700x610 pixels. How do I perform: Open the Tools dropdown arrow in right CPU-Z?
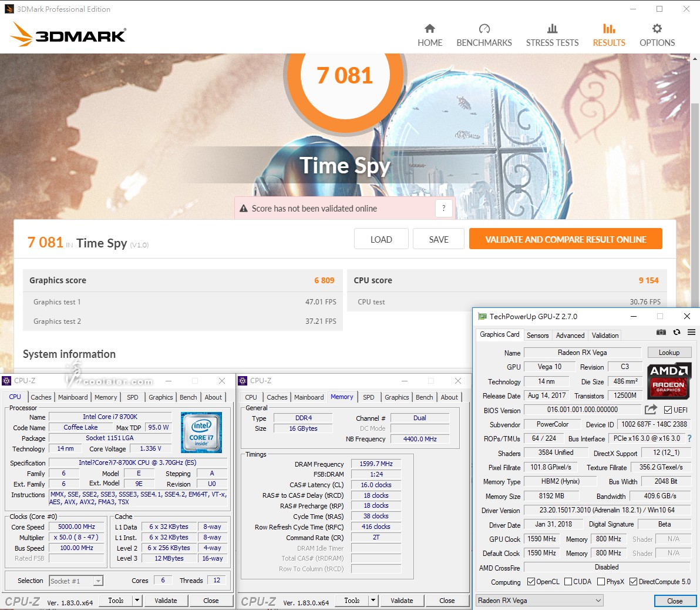point(373,600)
